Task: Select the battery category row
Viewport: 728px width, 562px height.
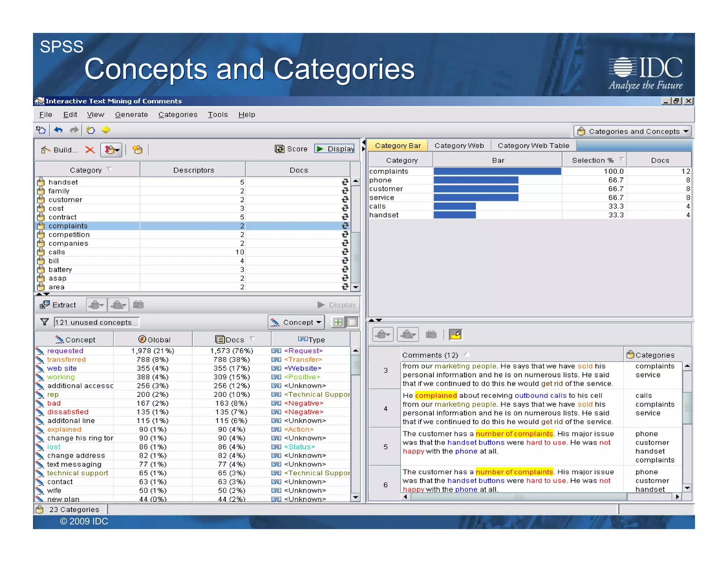Action: (192, 269)
